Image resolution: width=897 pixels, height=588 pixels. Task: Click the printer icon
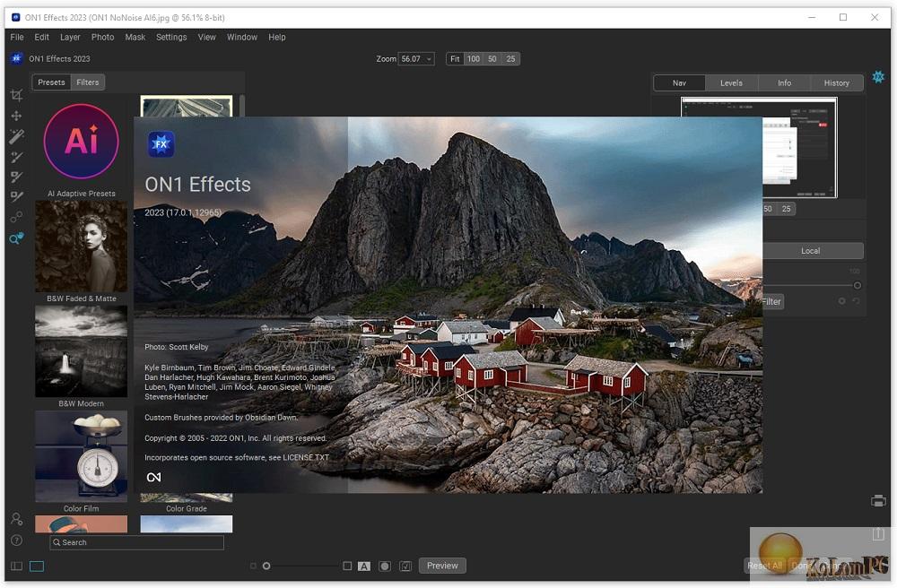tap(878, 501)
